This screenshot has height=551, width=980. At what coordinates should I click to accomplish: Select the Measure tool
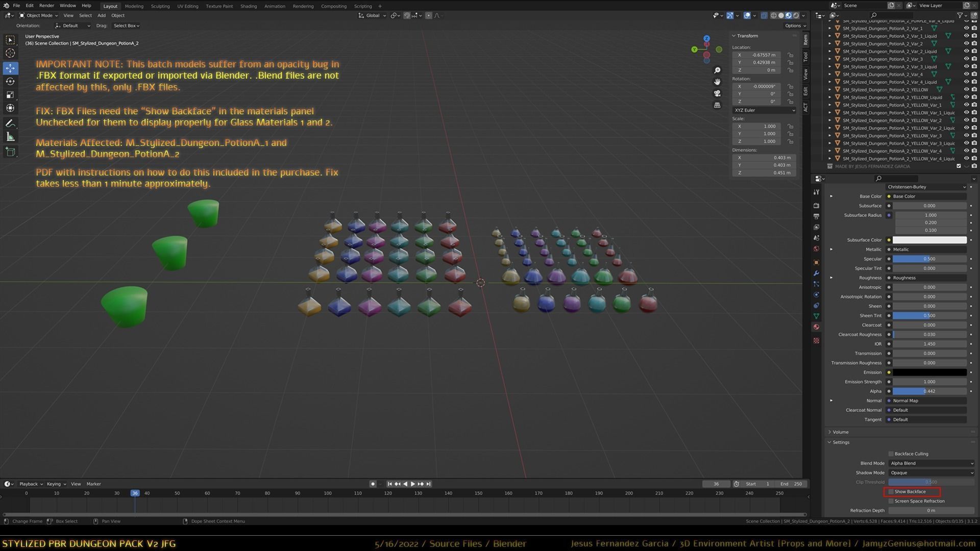[x=10, y=136]
